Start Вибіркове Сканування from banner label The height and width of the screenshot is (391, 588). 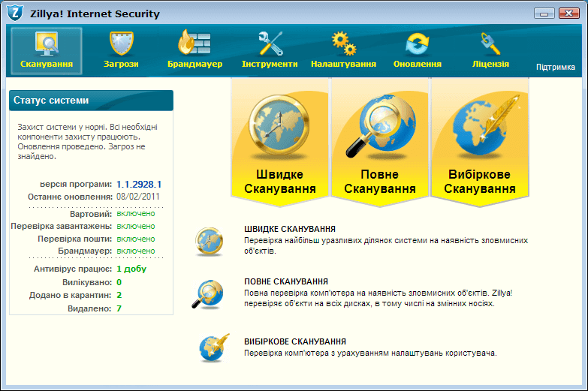[480, 182]
